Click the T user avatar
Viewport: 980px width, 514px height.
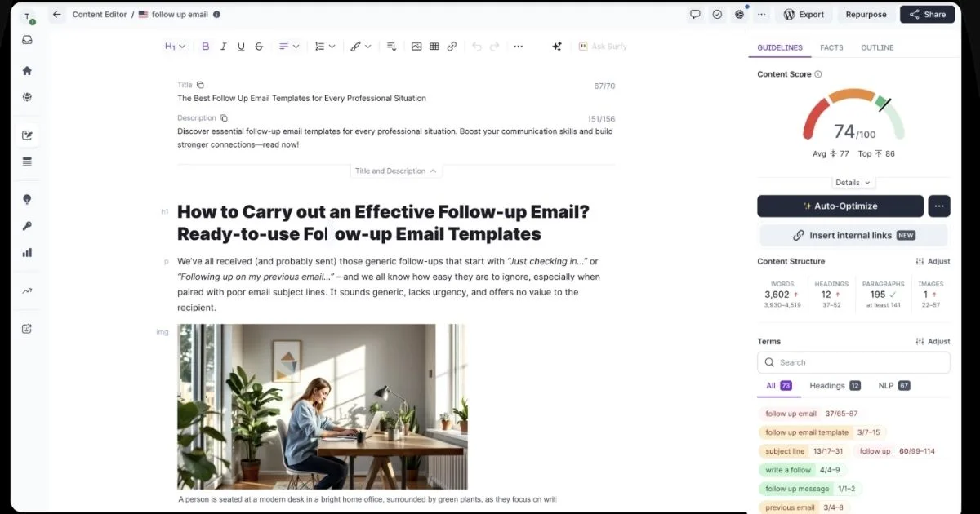27,16
